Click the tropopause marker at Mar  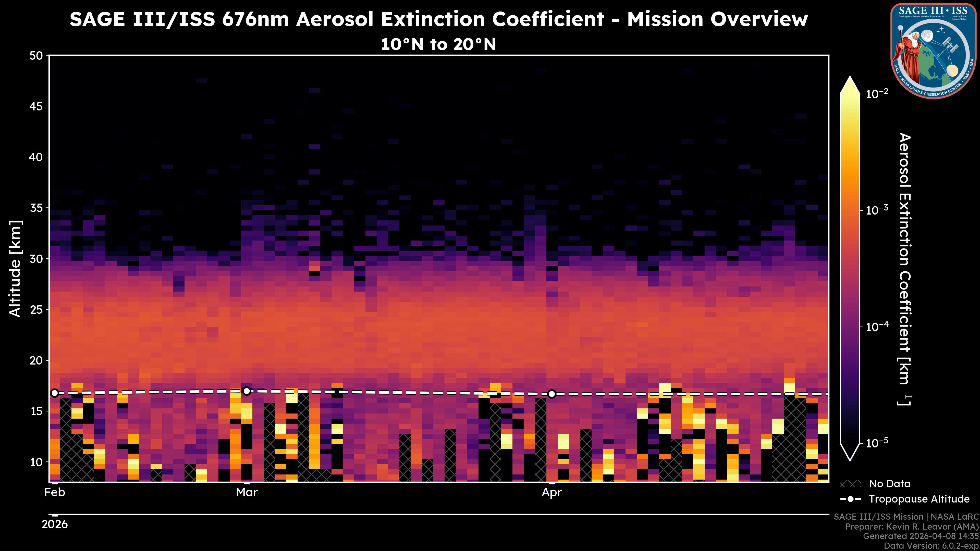pyautogui.click(x=247, y=391)
